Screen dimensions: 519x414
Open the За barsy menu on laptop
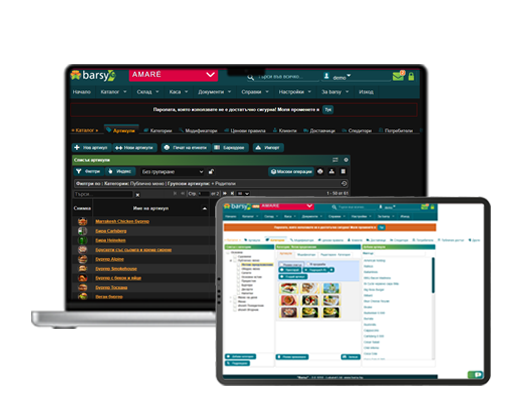click(335, 92)
